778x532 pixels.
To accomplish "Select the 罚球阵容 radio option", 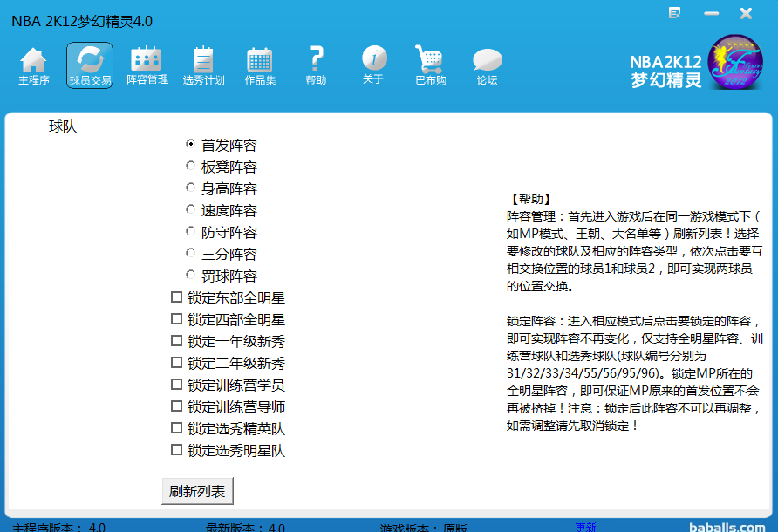I will coord(191,275).
